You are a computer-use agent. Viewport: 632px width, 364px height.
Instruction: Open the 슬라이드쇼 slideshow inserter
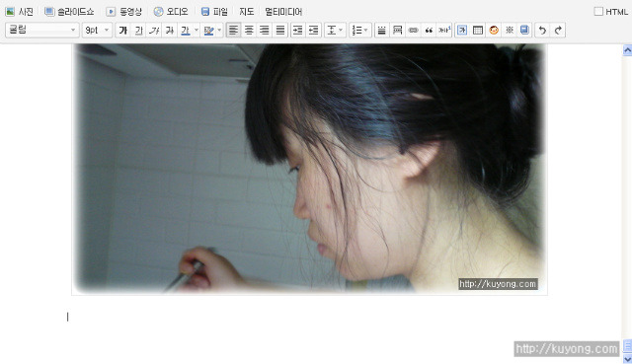pyautogui.click(x=69, y=12)
